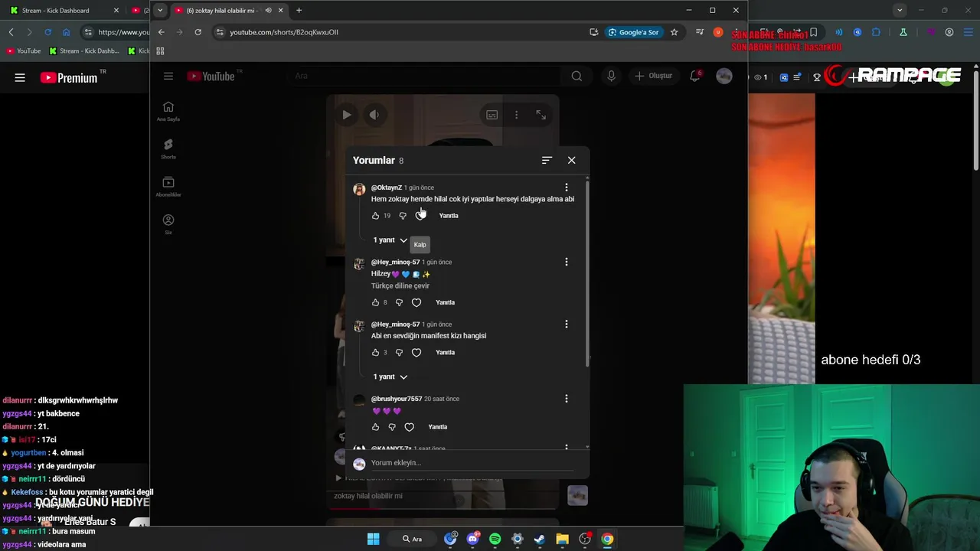Open options for @brushyour7557's comment
The image size is (980, 551).
(567, 399)
